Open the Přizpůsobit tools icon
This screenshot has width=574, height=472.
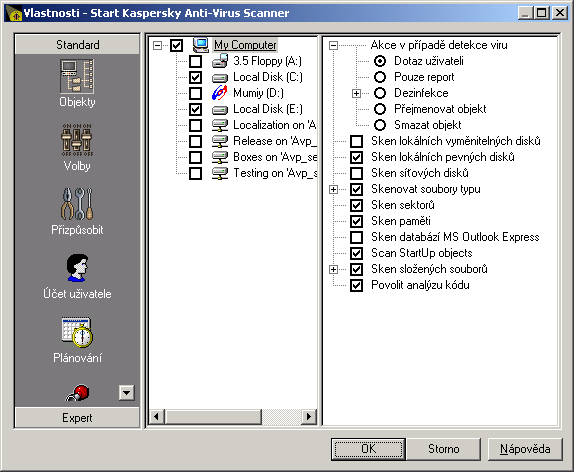pos(77,204)
